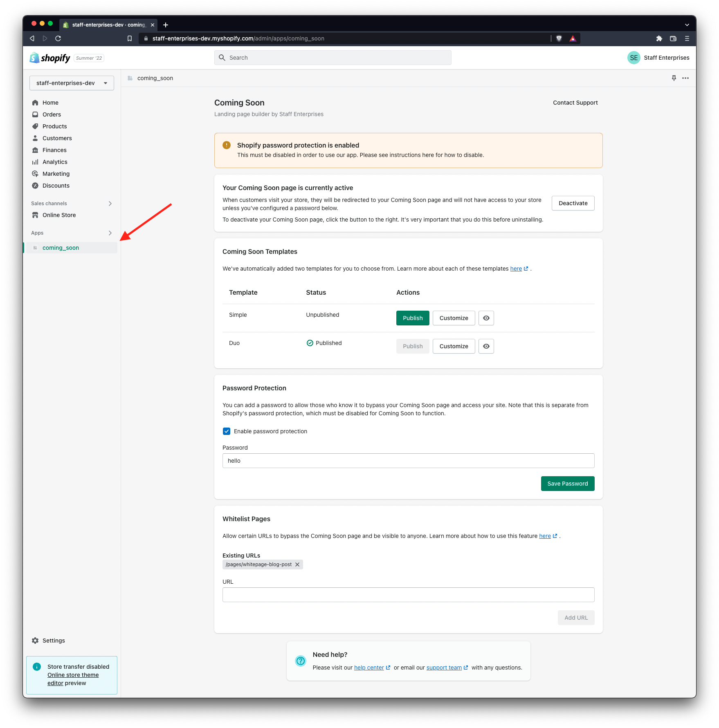Open the three-dot more actions menu
Image resolution: width=719 pixels, height=728 pixels.
tap(685, 78)
